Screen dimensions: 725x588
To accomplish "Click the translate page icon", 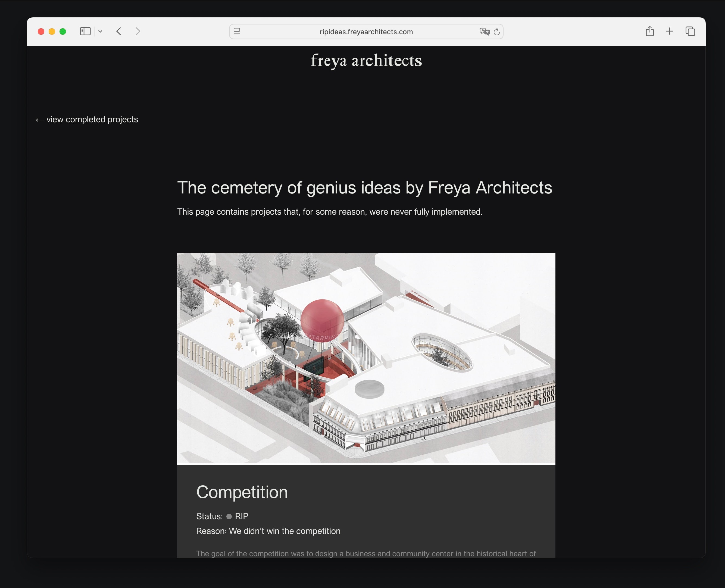I will pos(485,32).
